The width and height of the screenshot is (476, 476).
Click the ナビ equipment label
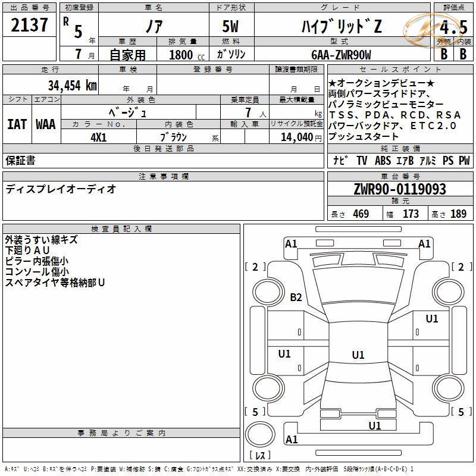341,160
